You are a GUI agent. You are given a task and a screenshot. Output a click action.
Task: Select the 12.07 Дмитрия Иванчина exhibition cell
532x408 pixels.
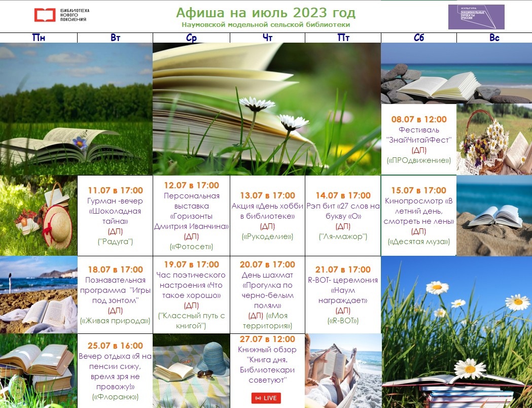[191, 216]
